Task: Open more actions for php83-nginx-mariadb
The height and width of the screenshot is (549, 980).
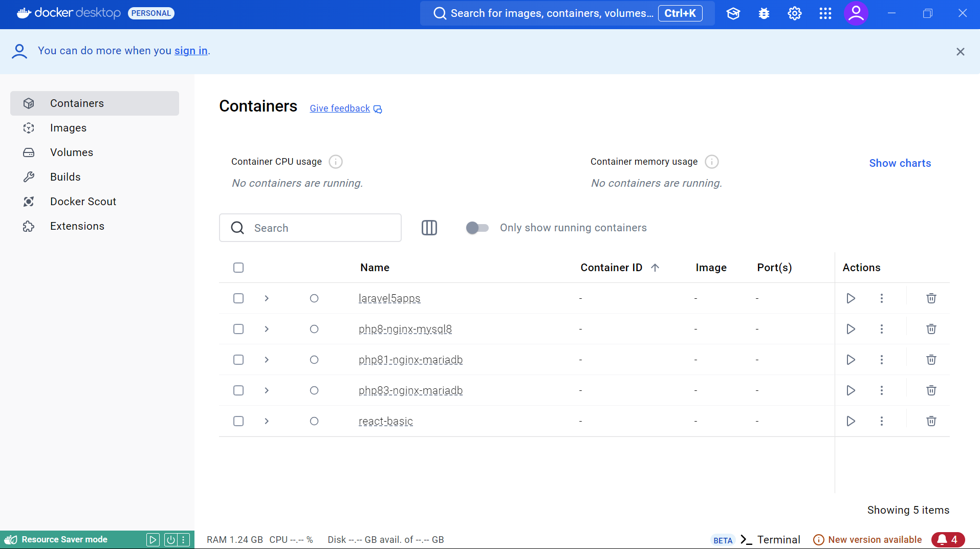Action: [882, 390]
